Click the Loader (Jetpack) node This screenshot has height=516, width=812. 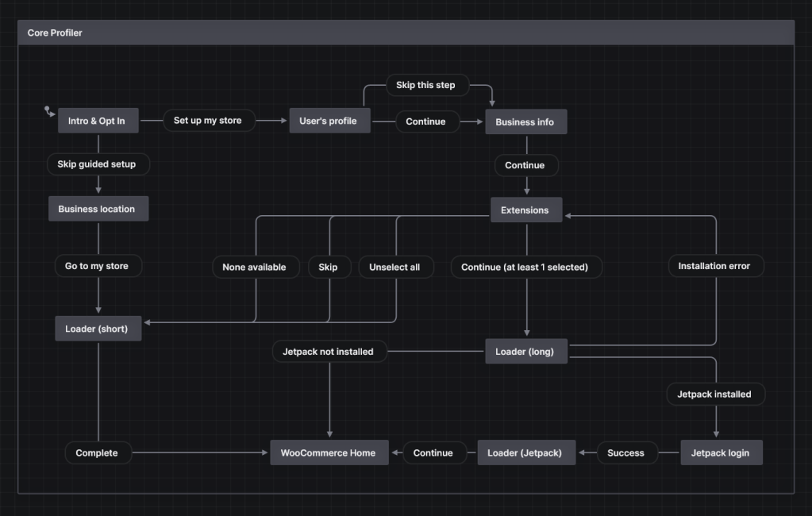coord(526,452)
